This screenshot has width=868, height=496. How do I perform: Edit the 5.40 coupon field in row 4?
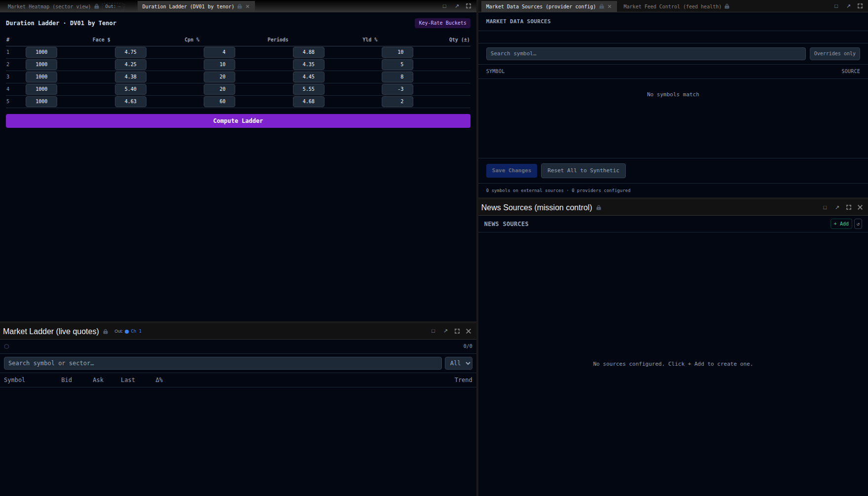(131, 89)
